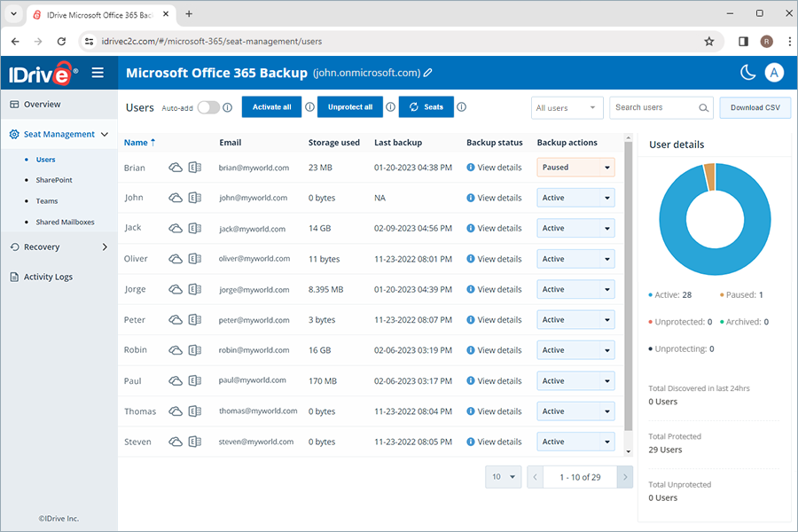Click the blue Active donut segment
Viewport: 798px width, 532px height.
point(715,262)
